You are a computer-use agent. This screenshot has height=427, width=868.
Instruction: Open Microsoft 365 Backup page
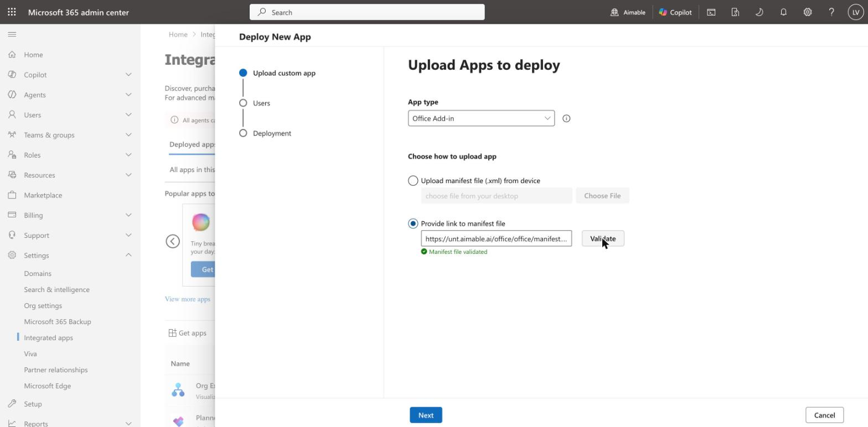57,321
